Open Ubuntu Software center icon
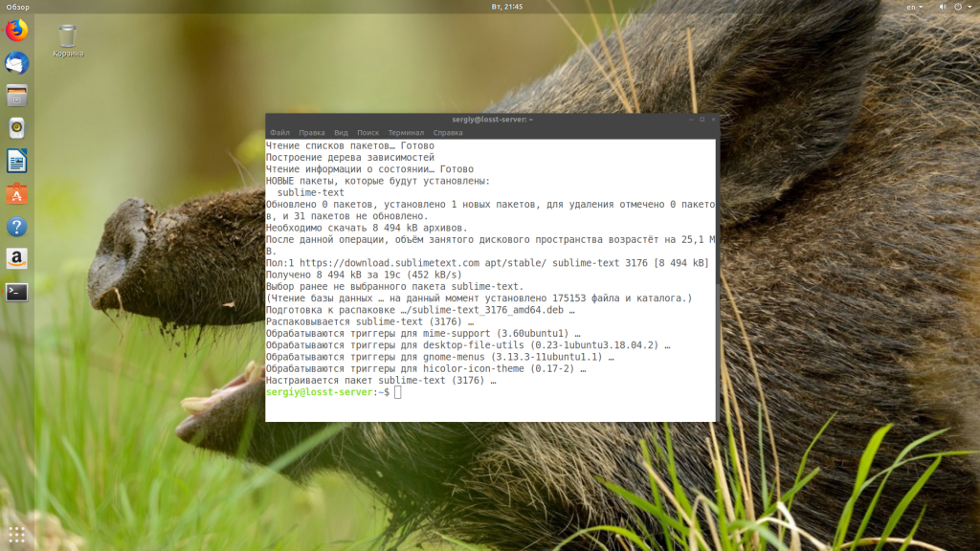The image size is (980, 551). coord(16,194)
